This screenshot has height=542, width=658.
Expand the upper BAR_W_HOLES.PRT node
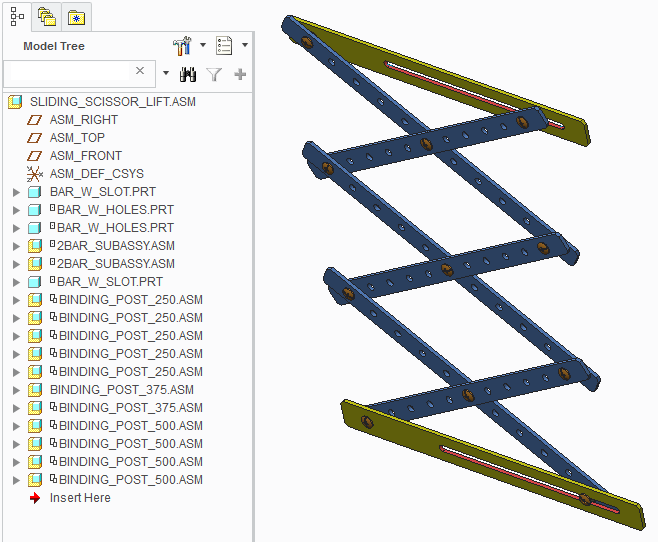[16, 210]
